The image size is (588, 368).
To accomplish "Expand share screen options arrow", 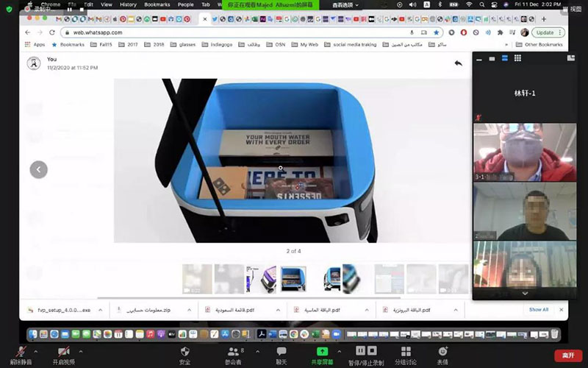I will point(339,352).
